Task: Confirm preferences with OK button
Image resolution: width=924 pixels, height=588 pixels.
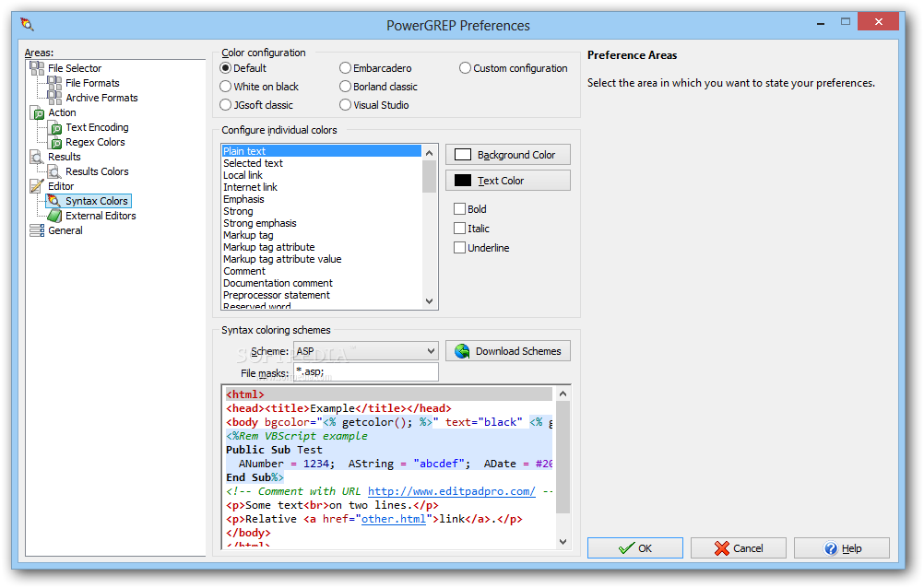Action: [635, 548]
